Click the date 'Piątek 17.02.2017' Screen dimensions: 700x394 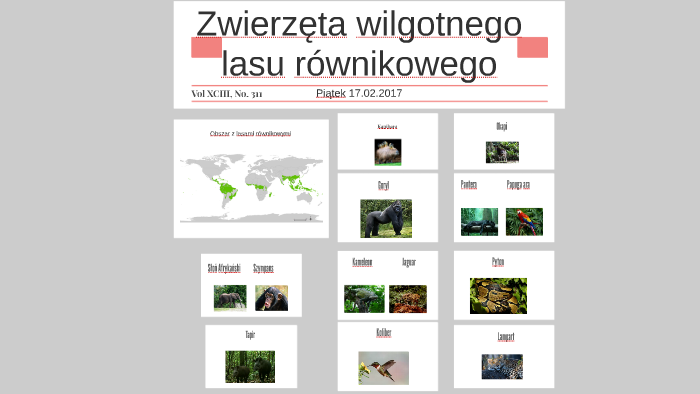pos(359,93)
